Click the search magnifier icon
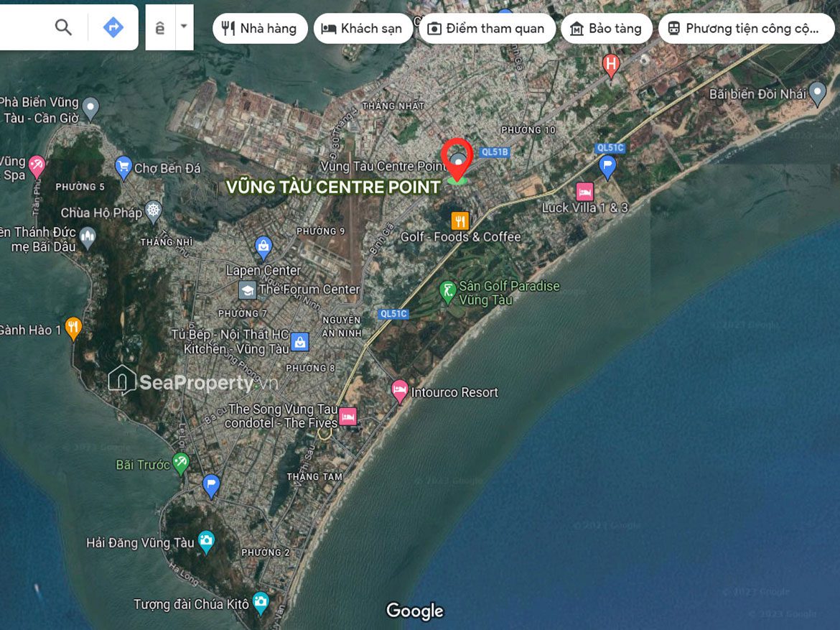840x630 pixels. (63, 27)
